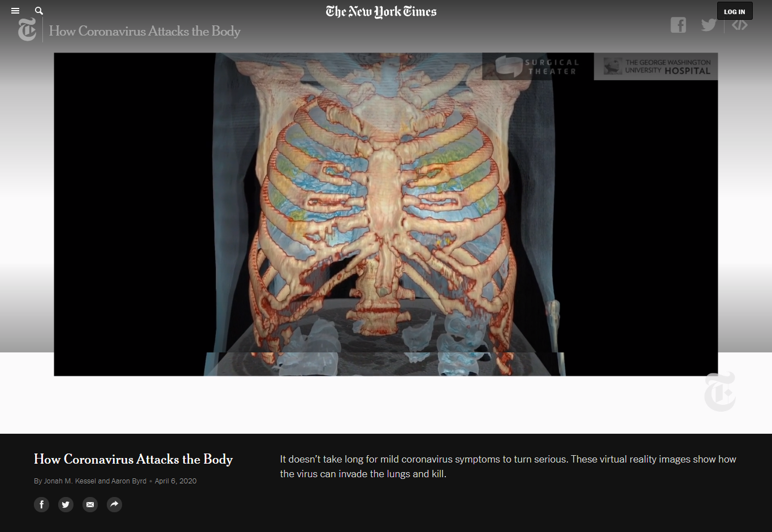Click the overlay title How Coronavirus Attacks the Body

point(145,31)
